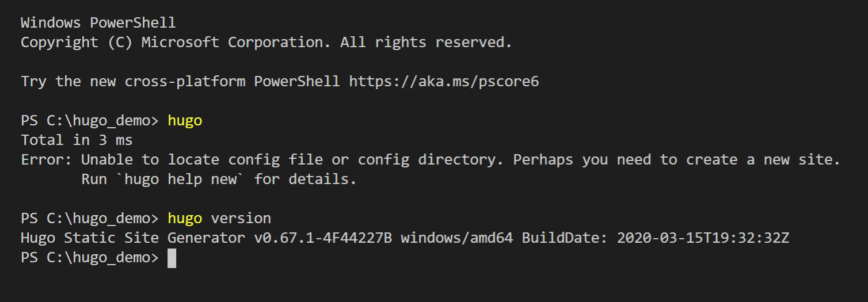This screenshot has width=868, height=302.
Task: Click the yellow "hugo" command on the first prompt
Action: click(185, 121)
